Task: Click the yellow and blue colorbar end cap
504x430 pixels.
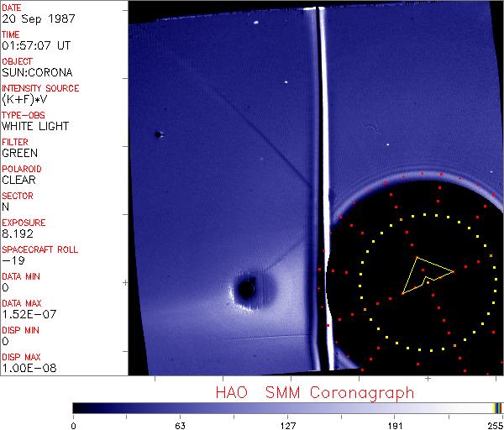Action: click(x=497, y=407)
